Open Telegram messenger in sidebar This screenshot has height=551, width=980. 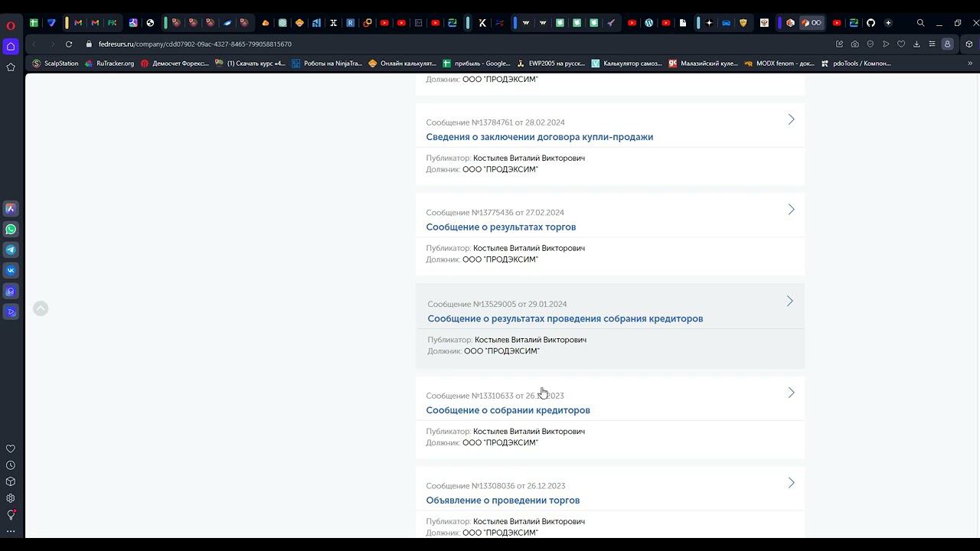(x=11, y=249)
